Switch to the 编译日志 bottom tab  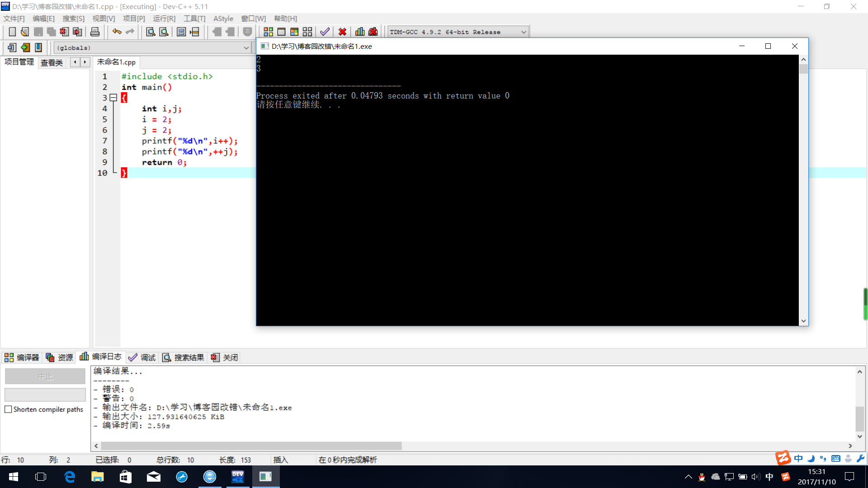click(100, 357)
